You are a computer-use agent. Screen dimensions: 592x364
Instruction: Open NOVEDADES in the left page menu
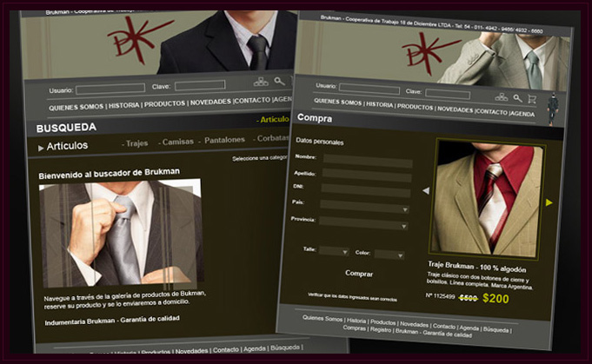(210, 103)
